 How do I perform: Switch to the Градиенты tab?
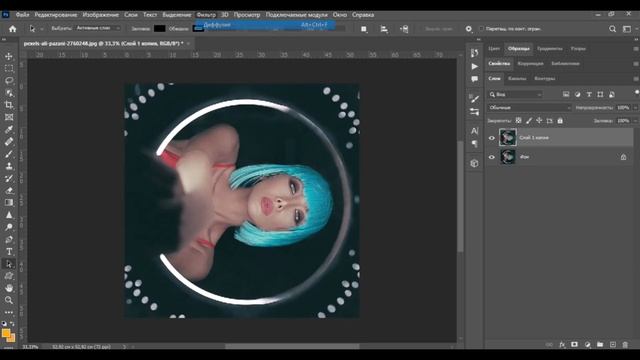(x=549, y=49)
